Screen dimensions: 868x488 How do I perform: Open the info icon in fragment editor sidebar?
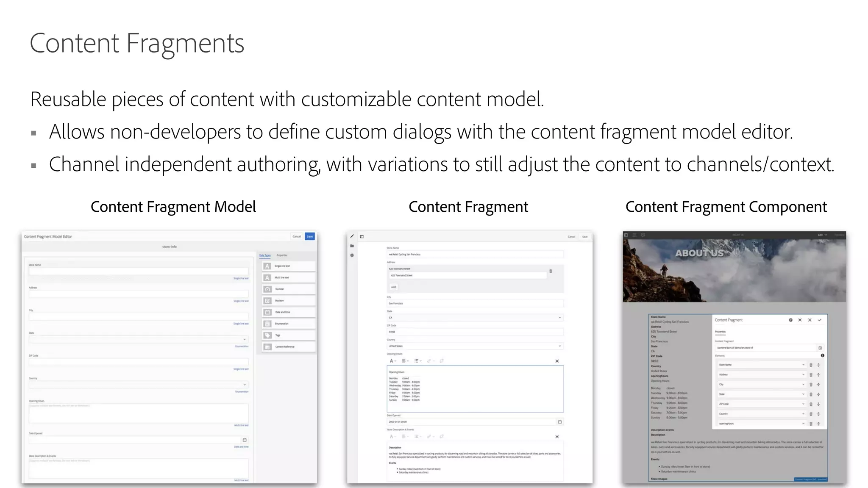tap(352, 255)
